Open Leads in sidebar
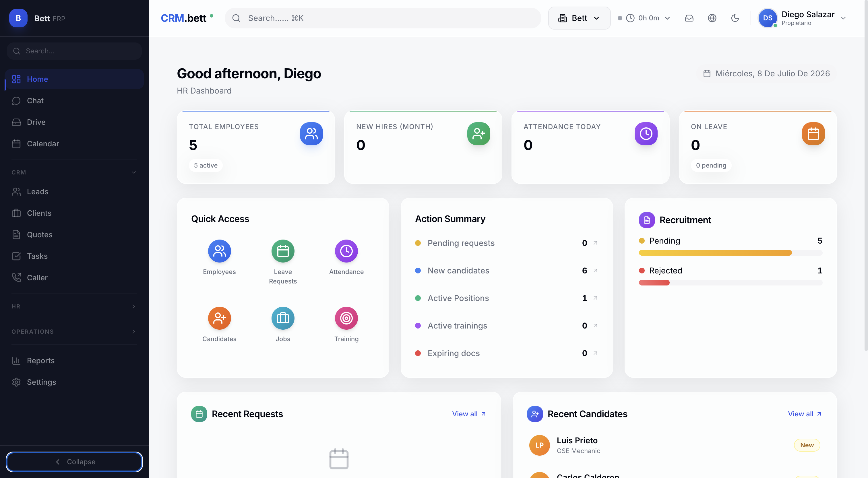The image size is (868, 478). [74, 192]
